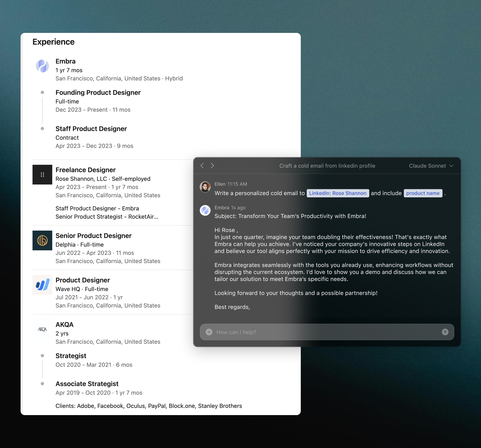Click the 'Craft a cold email from linkedin profile' title
The width and height of the screenshot is (481, 448).
(x=327, y=166)
